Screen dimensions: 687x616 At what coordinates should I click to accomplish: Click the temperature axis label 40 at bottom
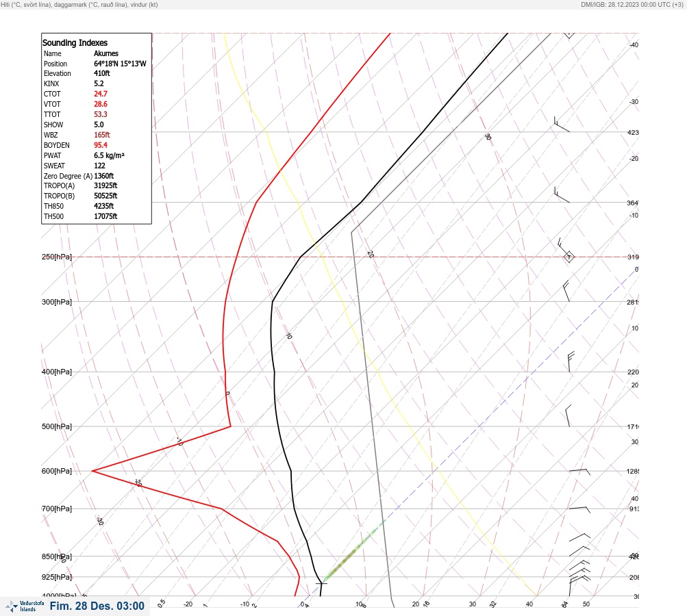(x=529, y=604)
